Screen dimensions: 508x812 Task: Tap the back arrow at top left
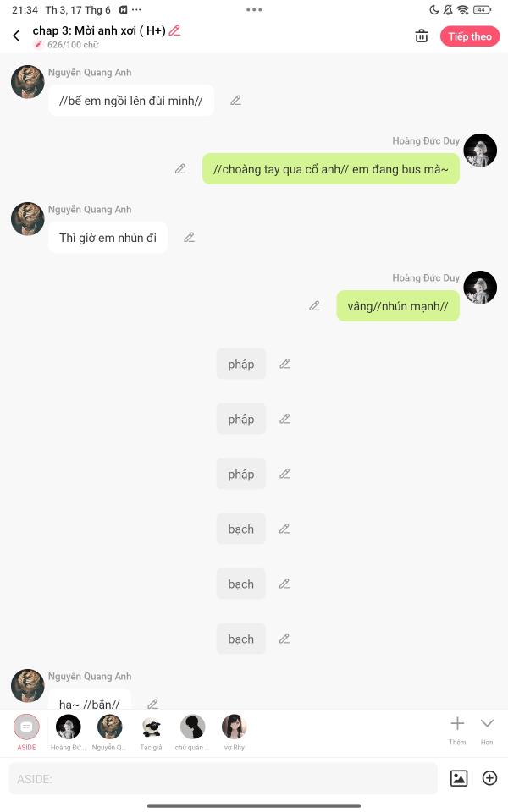[x=17, y=36]
